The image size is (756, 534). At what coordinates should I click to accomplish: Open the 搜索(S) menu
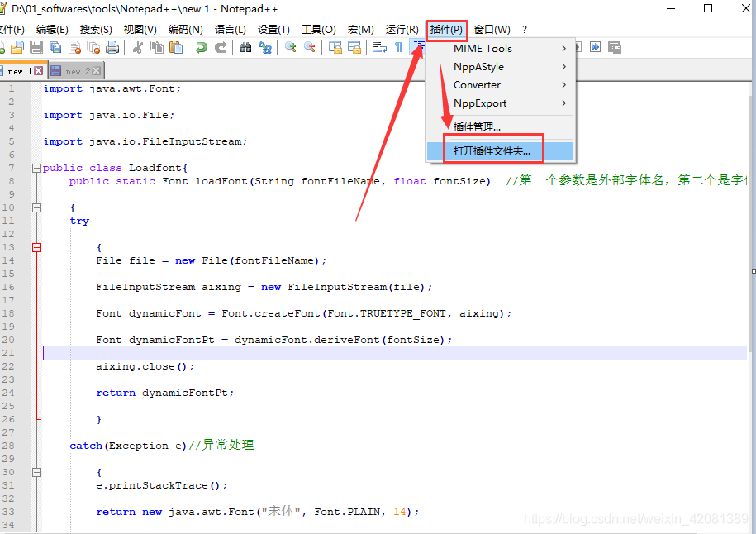(96, 30)
